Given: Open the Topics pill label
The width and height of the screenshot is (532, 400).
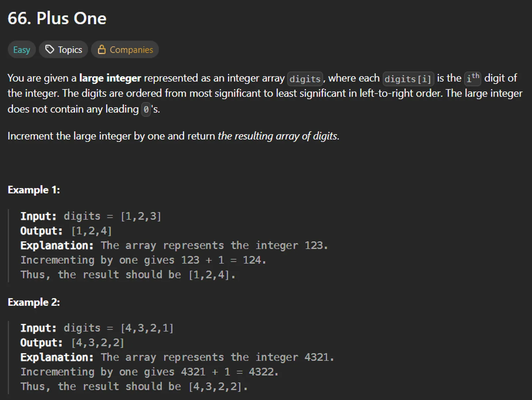Looking at the screenshot, I should click(70, 50).
